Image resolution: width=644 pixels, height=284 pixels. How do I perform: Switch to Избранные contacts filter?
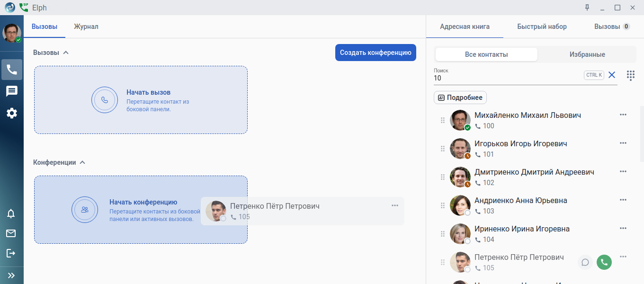pyautogui.click(x=587, y=54)
